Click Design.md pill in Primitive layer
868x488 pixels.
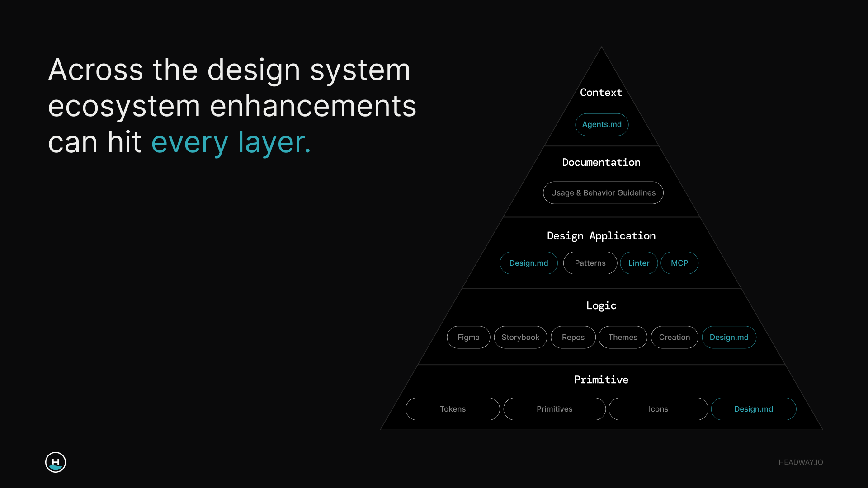[754, 409]
